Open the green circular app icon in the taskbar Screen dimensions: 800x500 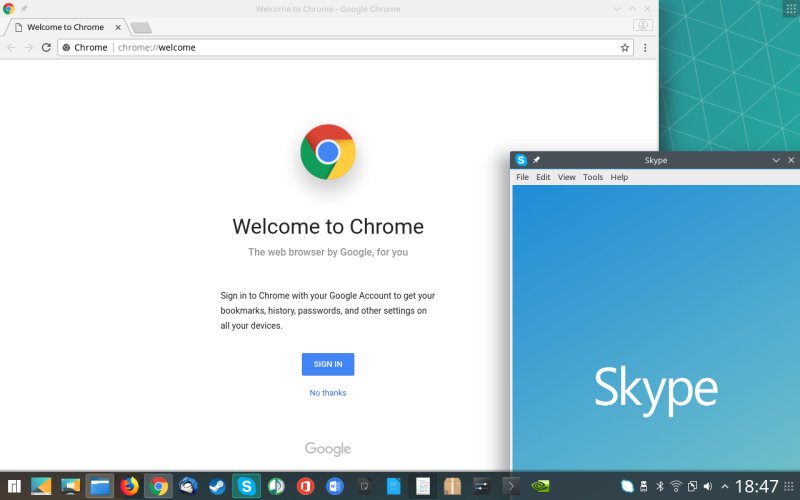pos(276,486)
